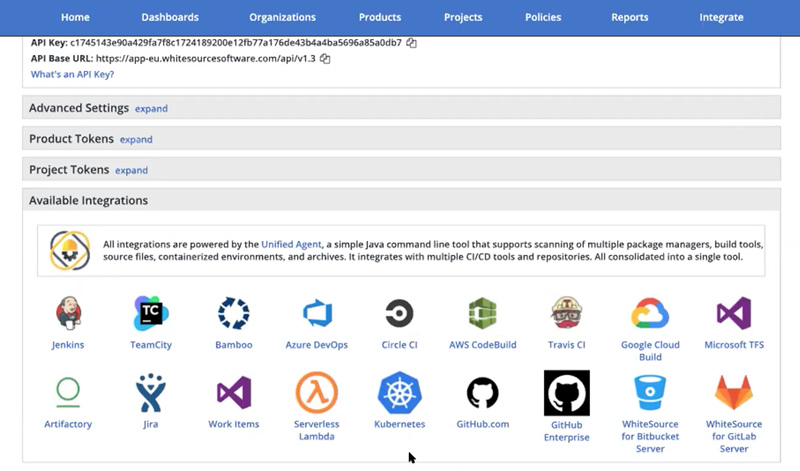The image size is (800, 471).
Task: Open the GitHub.com integration icon
Action: point(483,392)
